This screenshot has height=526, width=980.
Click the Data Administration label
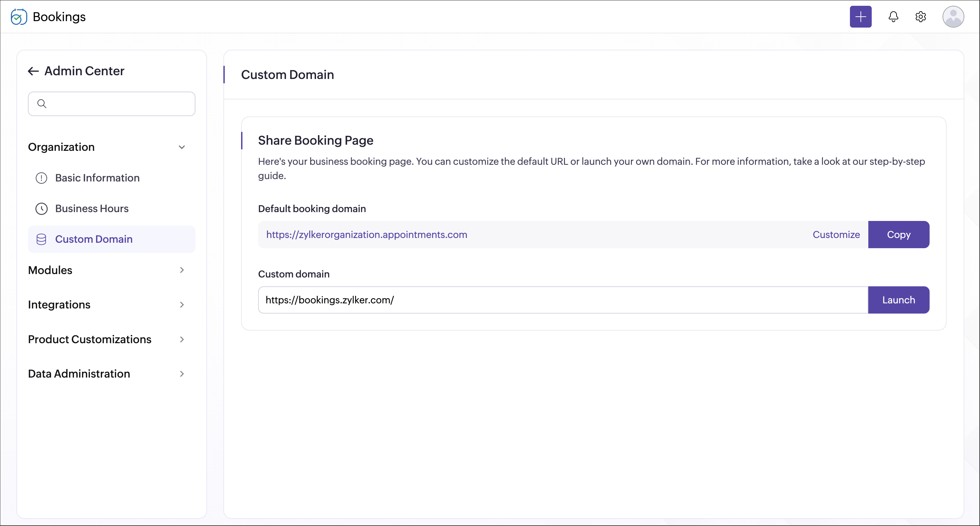click(79, 374)
